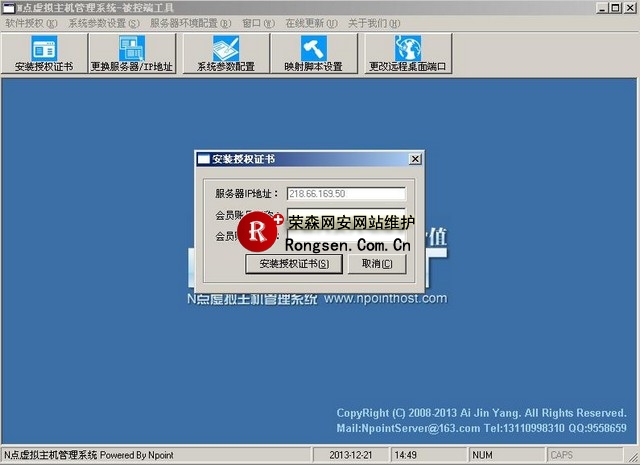The height and width of the screenshot is (465, 640).
Task: Focus the 会员账号 text field
Action: [x=346, y=215]
